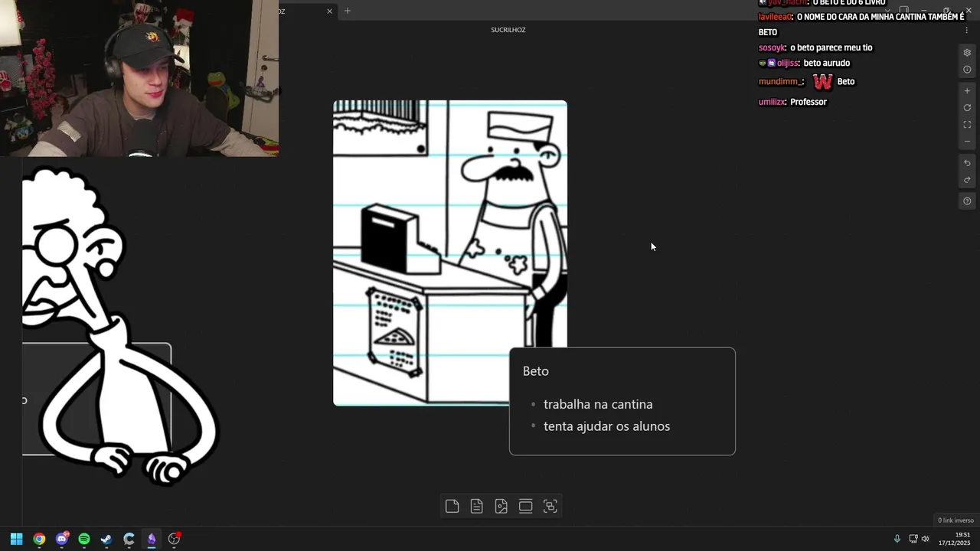Screen dimensions: 980x551
Task: Click the '0 link inverso' status bar entry
Action: click(x=955, y=520)
